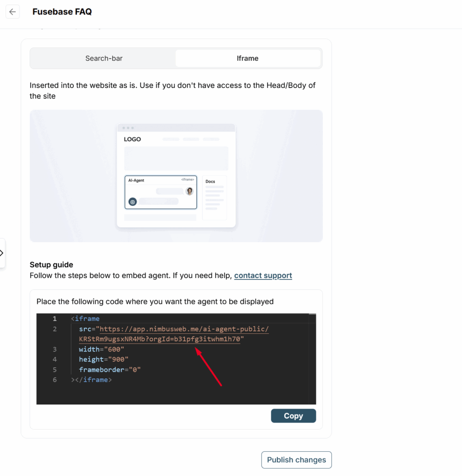Click the Docs panel in the illustration
This screenshot has height=476, width=462.
click(214, 197)
